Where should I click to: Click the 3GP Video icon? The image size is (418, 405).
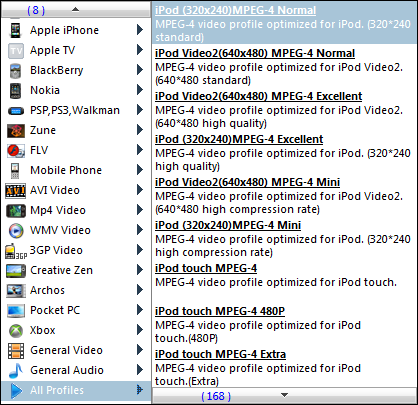[16, 251]
